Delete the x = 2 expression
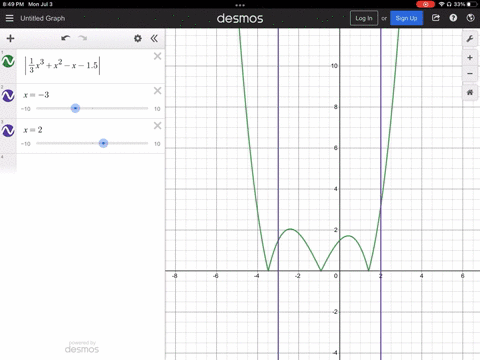The image size is (480, 360). pos(158,126)
